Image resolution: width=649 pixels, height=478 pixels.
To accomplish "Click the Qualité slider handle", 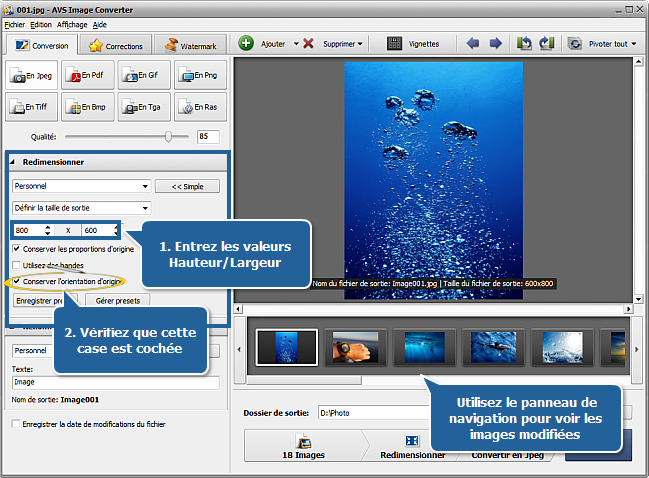I will (169, 136).
